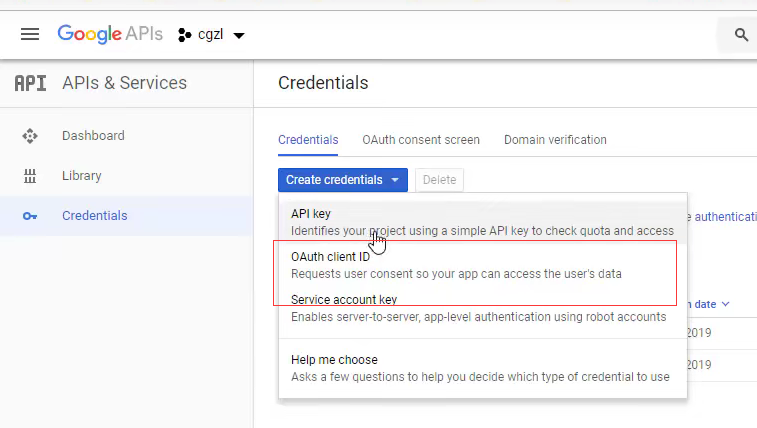The height and width of the screenshot is (428, 757).
Task: Click the API logo beside APIs & Services
Action: point(30,83)
